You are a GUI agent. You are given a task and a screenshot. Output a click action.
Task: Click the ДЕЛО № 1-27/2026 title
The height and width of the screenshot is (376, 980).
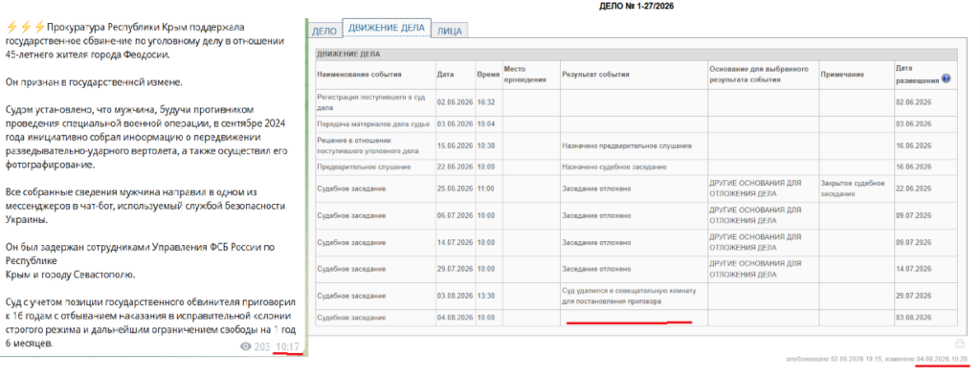coord(637,7)
